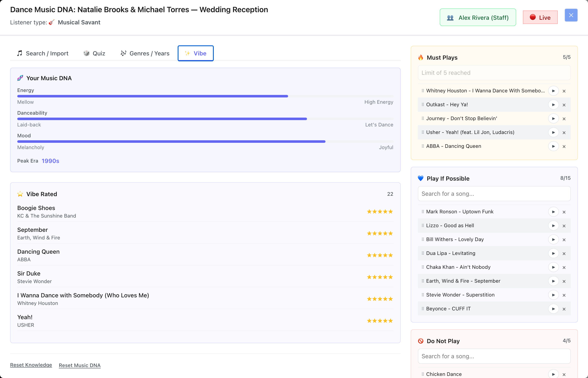This screenshot has width=588, height=378.
Task: Click the Alex Rivera (Staff) button
Action: [478, 17]
